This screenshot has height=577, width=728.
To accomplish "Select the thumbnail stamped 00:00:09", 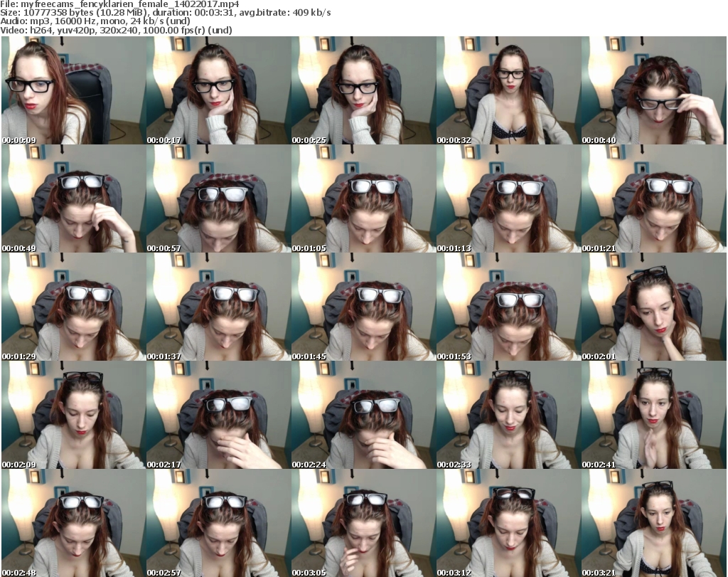I will pyautogui.click(x=73, y=90).
